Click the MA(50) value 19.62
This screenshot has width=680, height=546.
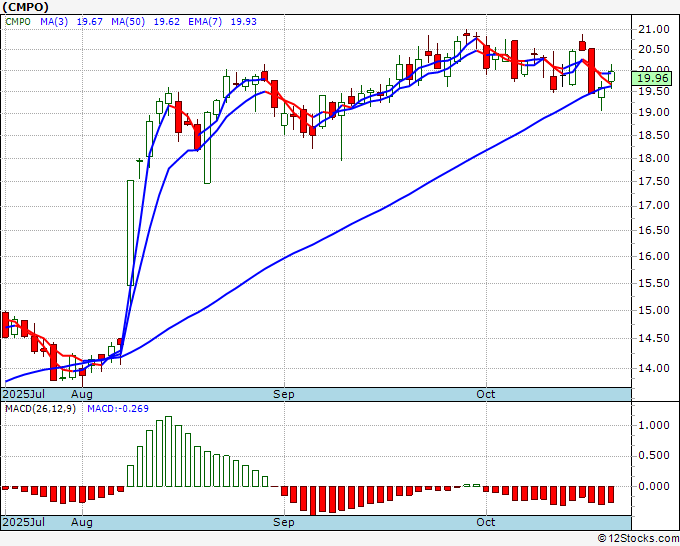167,22
